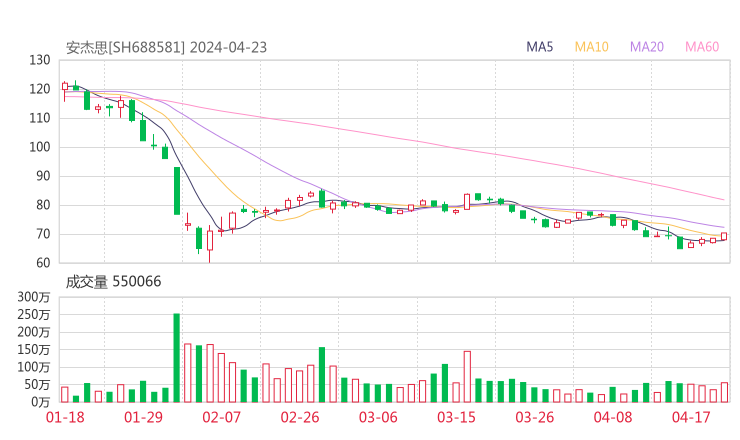
Task: Click the MA60 legend label
Action: pos(702,47)
